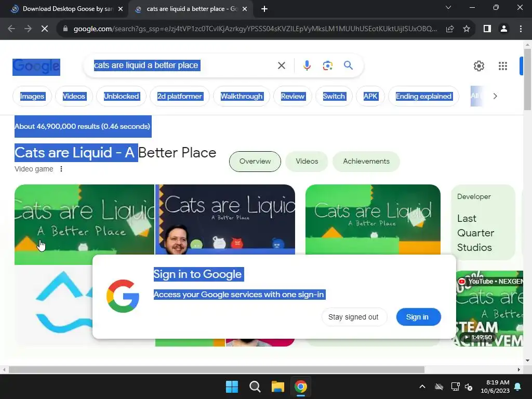Click the address bar URL
The width and height of the screenshot is (532, 399).
pyautogui.click(x=255, y=29)
